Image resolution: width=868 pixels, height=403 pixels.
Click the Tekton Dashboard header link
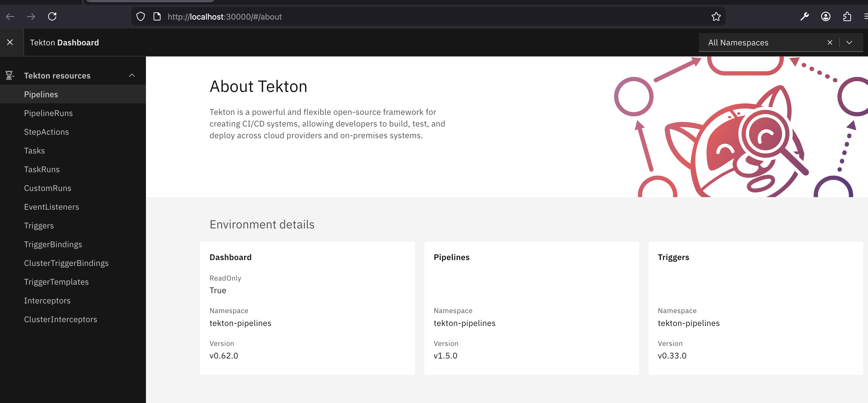[64, 42]
